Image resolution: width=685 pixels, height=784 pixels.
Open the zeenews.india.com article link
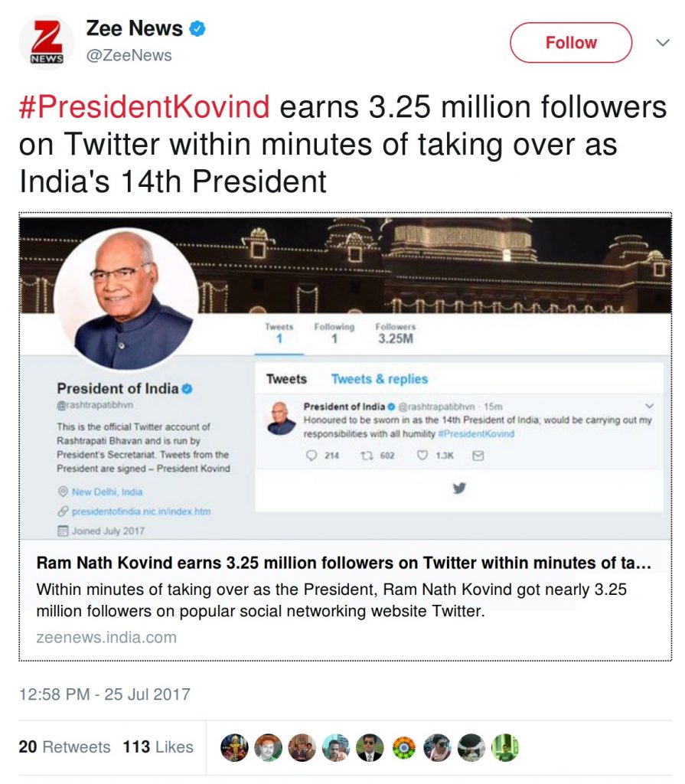pyautogui.click(x=106, y=638)
